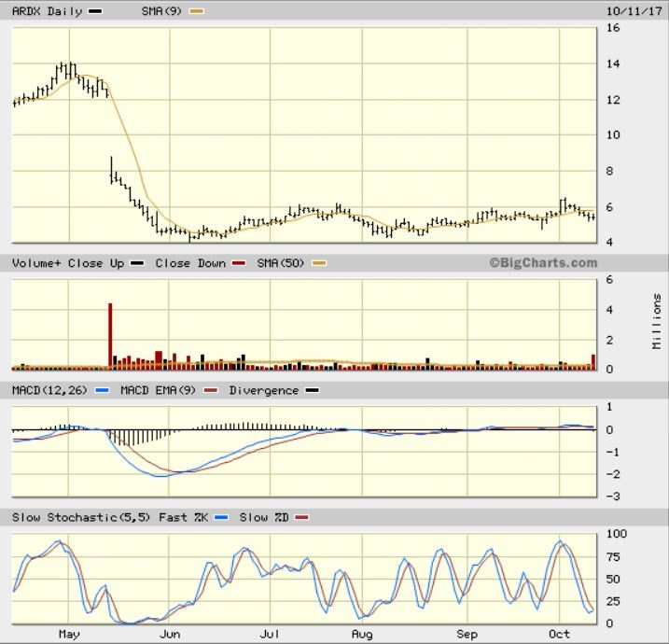Click the Divergence black legend marker
This screenshot has width=669, height=644.
click(x=312, y=391)
